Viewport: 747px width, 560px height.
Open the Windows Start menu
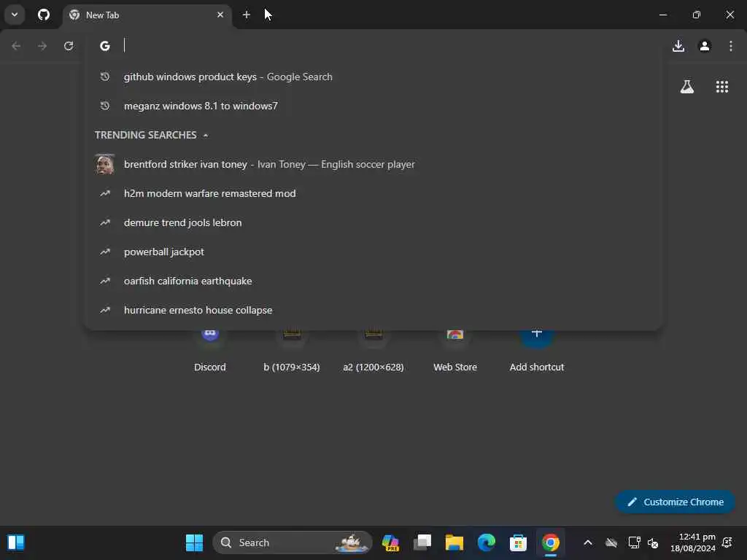pos(194,542)
